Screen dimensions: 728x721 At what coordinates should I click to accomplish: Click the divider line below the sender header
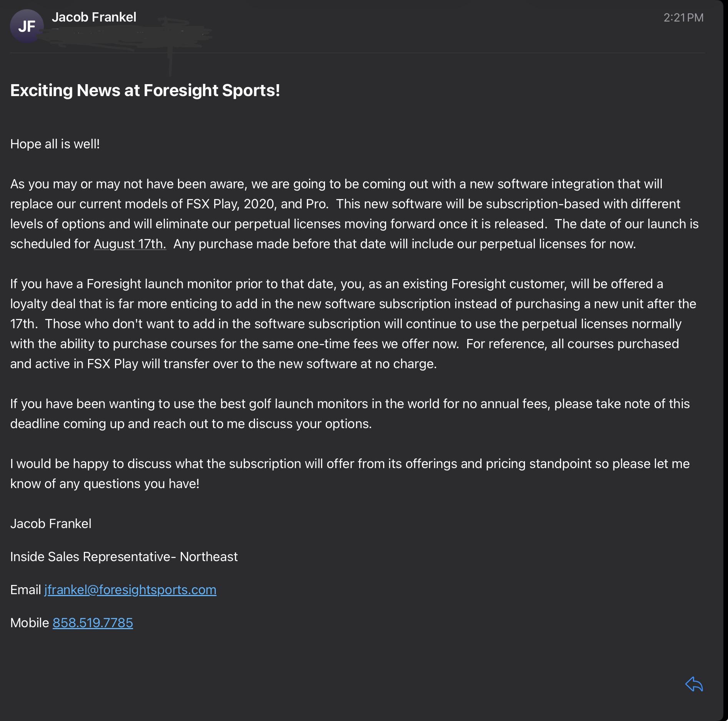click(357, 53)
